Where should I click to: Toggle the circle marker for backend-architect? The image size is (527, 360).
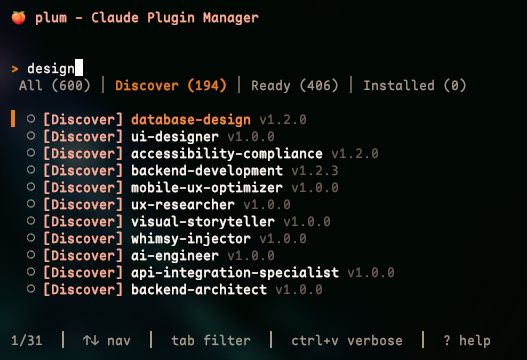31,288
